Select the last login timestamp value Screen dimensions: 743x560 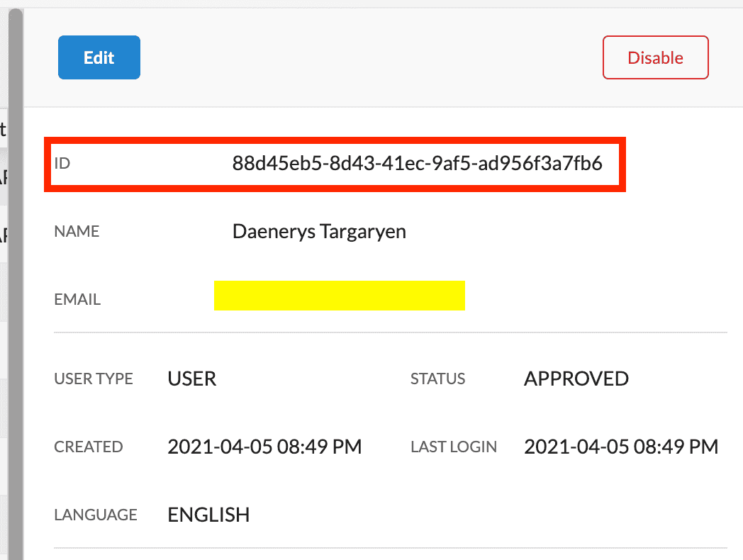coord(621,447)
